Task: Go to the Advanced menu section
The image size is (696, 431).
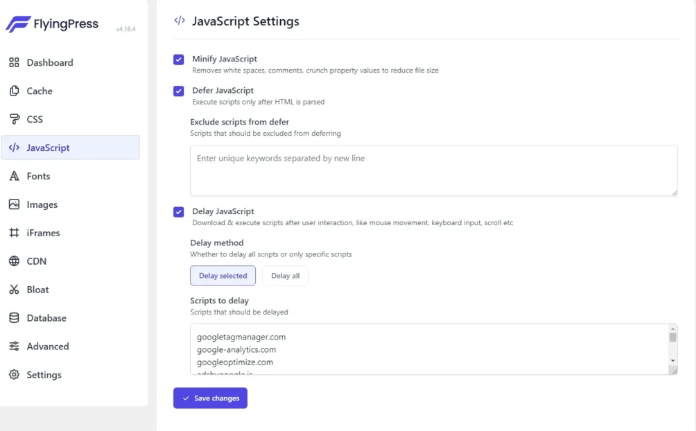Action: point(48,347)
